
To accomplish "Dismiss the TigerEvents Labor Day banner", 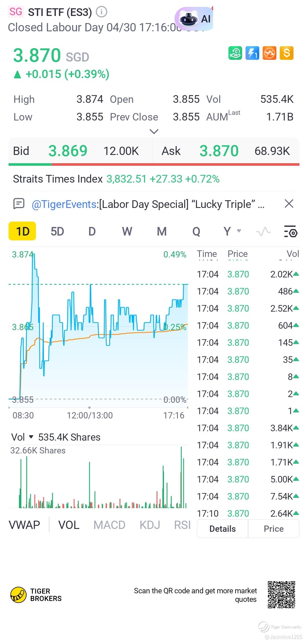I will pyautogui.click(x=289, y=204).
